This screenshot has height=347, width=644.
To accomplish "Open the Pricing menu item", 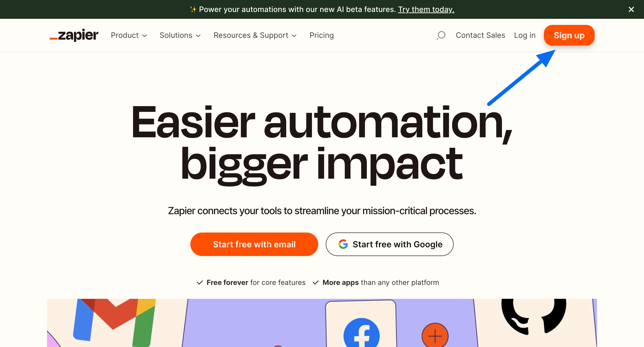I will click(x=322, y=35).
